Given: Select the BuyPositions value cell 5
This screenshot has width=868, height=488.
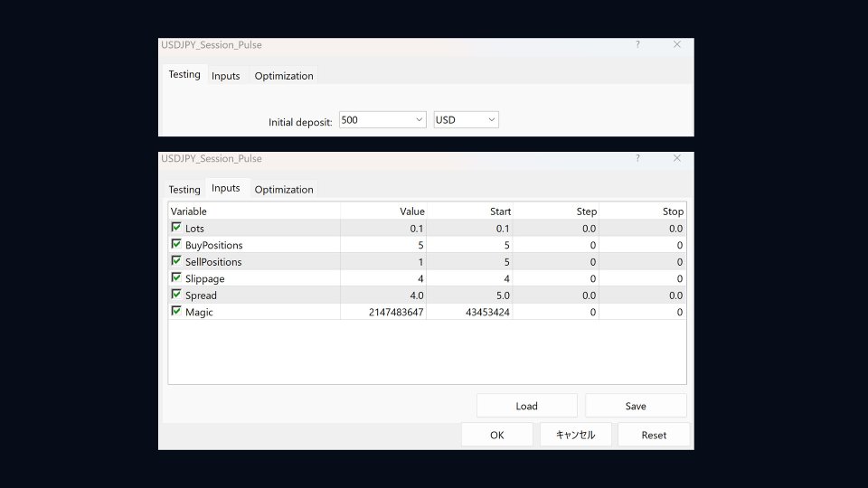Looking at the screenshot, I should click(383, 245).
